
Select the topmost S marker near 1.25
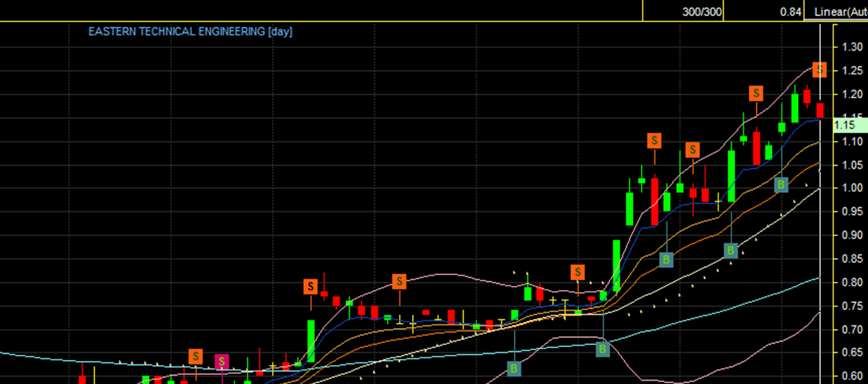pos(819,69)
